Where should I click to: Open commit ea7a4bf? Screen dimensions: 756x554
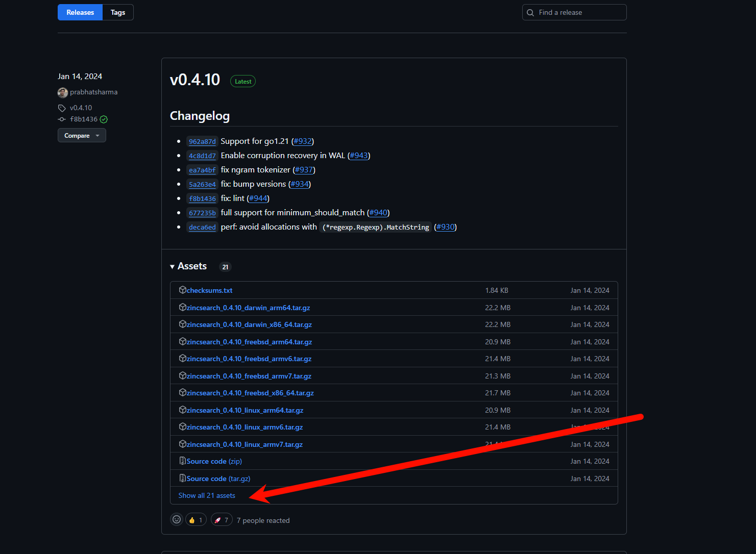coord(202,170)
